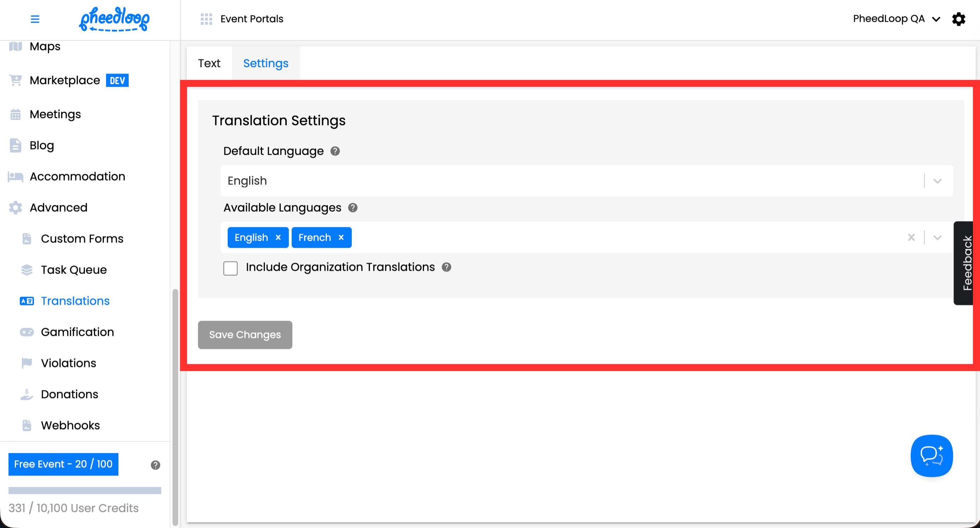
Task: Enable Include Organization Translations checkbox
Action: pyautogui.click(x=230, y=268)
